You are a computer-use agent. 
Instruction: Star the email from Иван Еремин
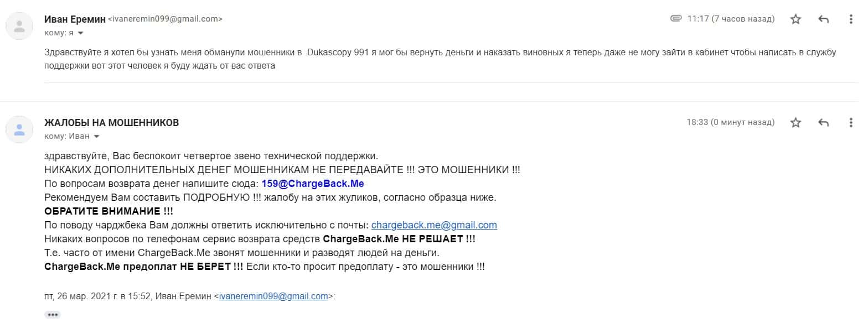pos(795,19)
